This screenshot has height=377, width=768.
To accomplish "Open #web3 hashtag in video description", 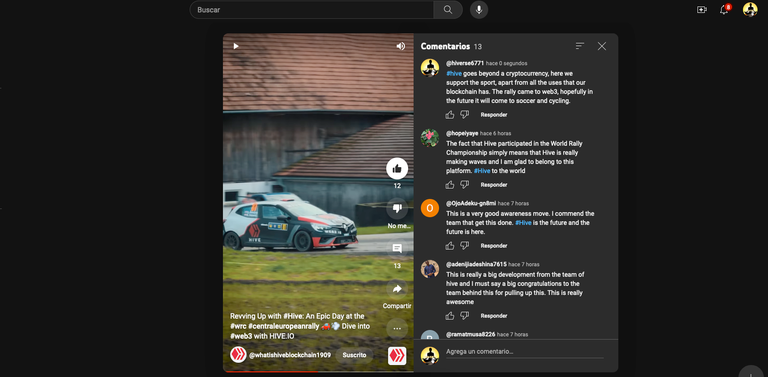I will (240, 336).
